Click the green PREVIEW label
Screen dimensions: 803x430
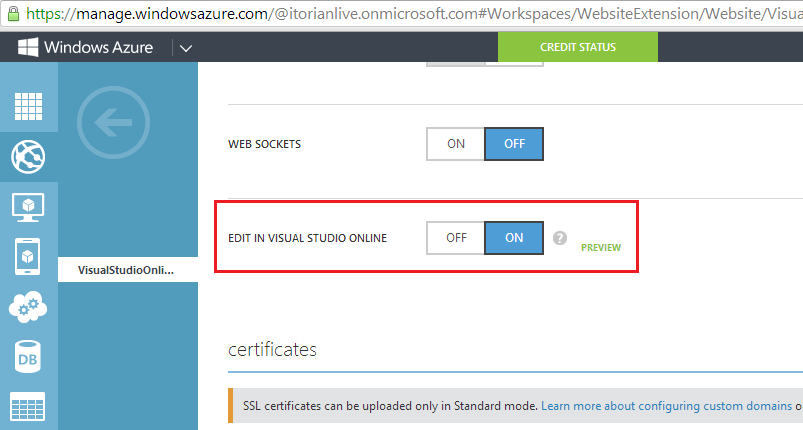601,248
